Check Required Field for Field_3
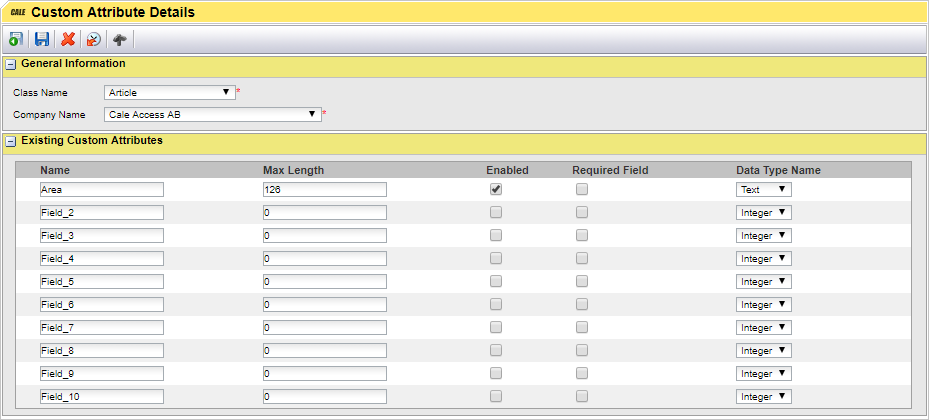Image resolution: width=929 pixels, height=420 pixels. click(582, 235)
